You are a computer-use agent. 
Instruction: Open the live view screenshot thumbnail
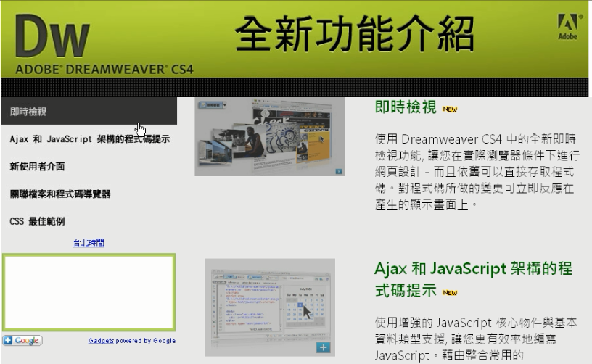click(270, 136)
